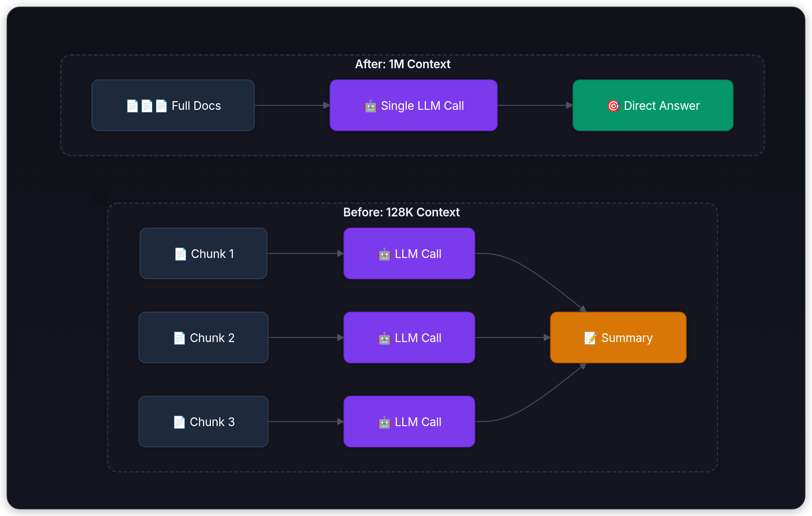Click the documents icon in Full Docs
Viewport: 812px width, 516px height.
[x=147, y=106]
